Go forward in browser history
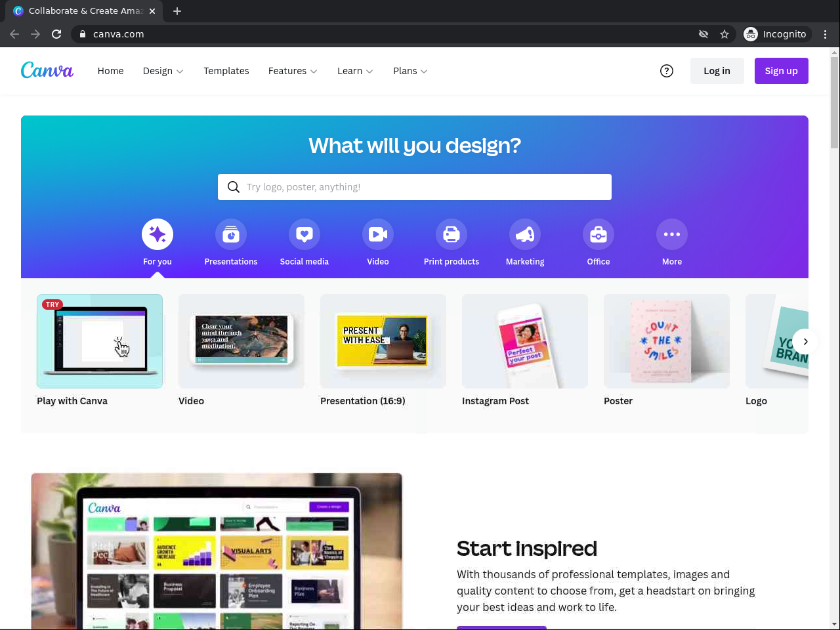Screen dimensions: 840x630 [35, 34]
